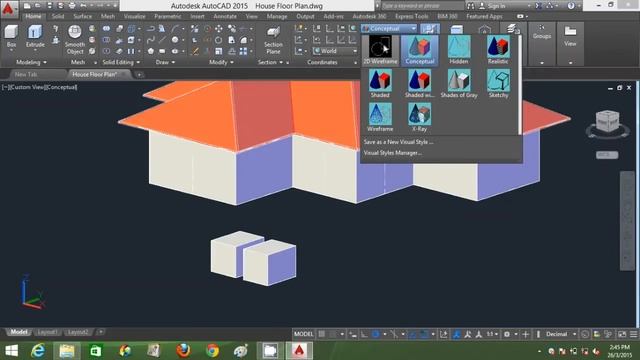Open the Box tool dropdown arrow
Viewport: 640px width, 360px height.
coord(11,51)
